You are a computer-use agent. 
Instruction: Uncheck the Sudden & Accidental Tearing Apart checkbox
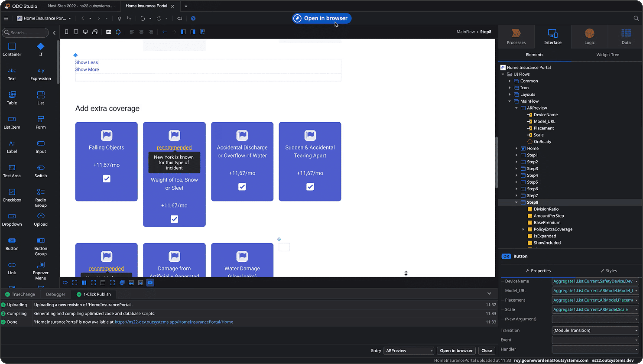(310, 187)
